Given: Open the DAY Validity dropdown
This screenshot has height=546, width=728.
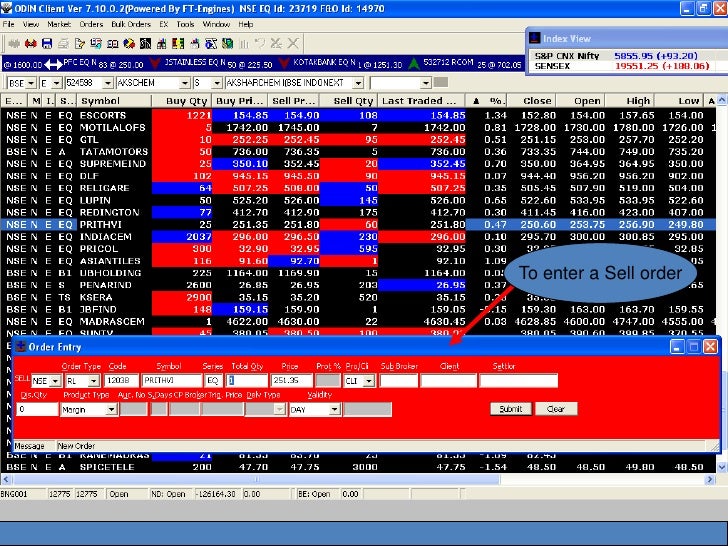Looking at the screenshot, I should coord(335,410).
